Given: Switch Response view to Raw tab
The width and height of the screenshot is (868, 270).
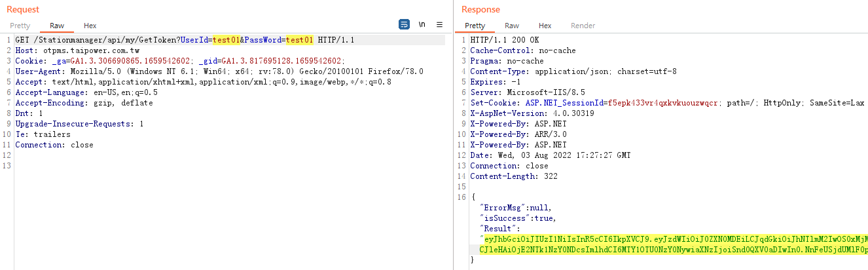Looking at the screenshot, I should tap(512, 26).
